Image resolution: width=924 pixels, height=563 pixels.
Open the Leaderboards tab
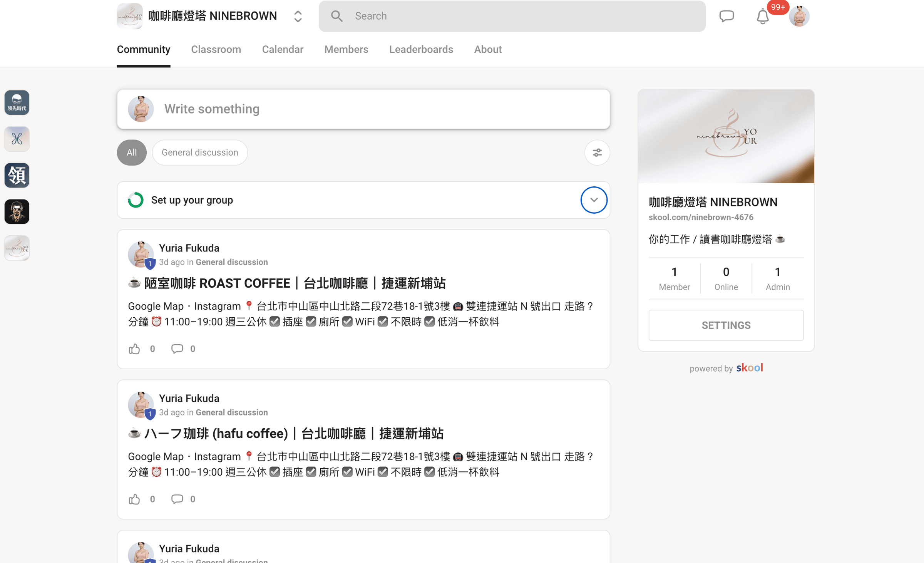[x=421, y=49]
